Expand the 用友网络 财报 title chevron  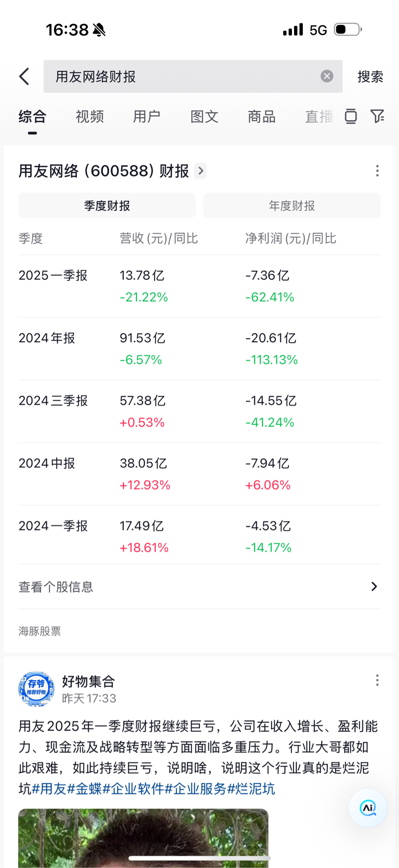(x=201, y=171)
